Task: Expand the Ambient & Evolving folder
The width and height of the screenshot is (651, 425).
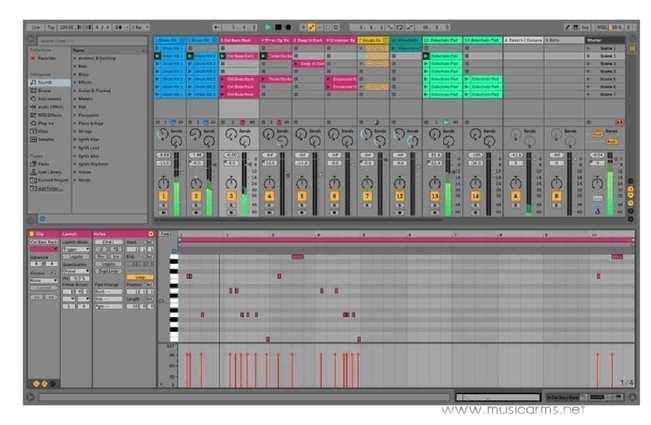Action: (x=74, y=58)
